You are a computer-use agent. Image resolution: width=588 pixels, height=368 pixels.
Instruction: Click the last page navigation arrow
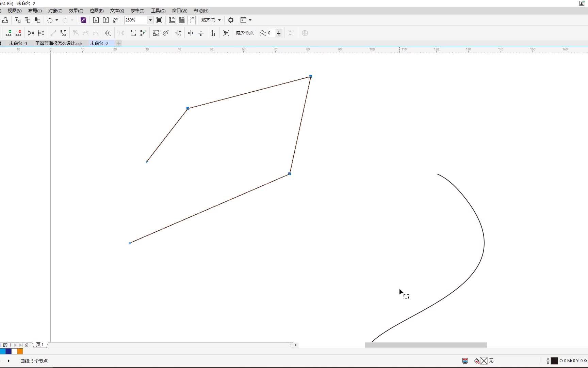pos(21,345)
